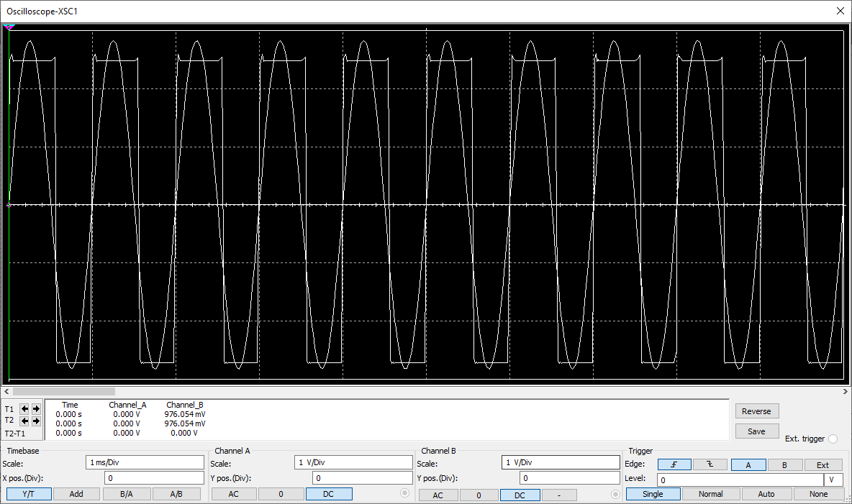The image size is (852, 504).
Task: Move the T2 cursor right with its arrow
Action: [x=36, y=421]
